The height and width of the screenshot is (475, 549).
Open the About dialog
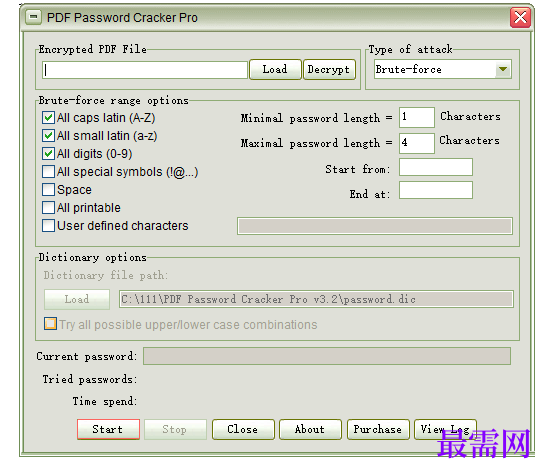point(310,429)
